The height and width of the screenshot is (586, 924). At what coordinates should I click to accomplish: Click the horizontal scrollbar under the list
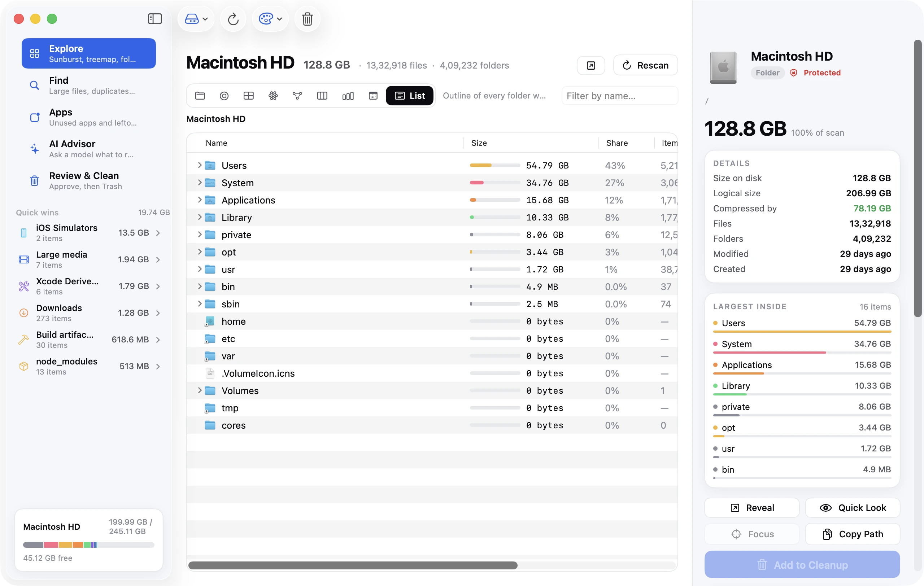tap(353, 565)
